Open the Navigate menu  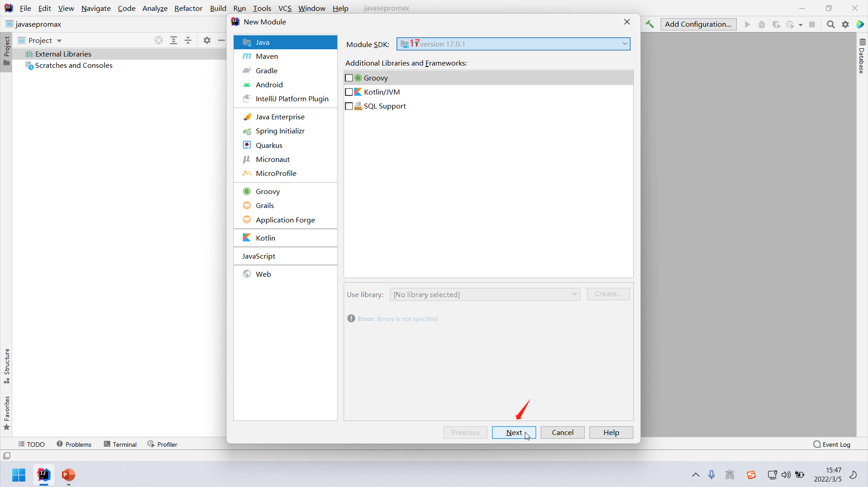click(96, 8)
